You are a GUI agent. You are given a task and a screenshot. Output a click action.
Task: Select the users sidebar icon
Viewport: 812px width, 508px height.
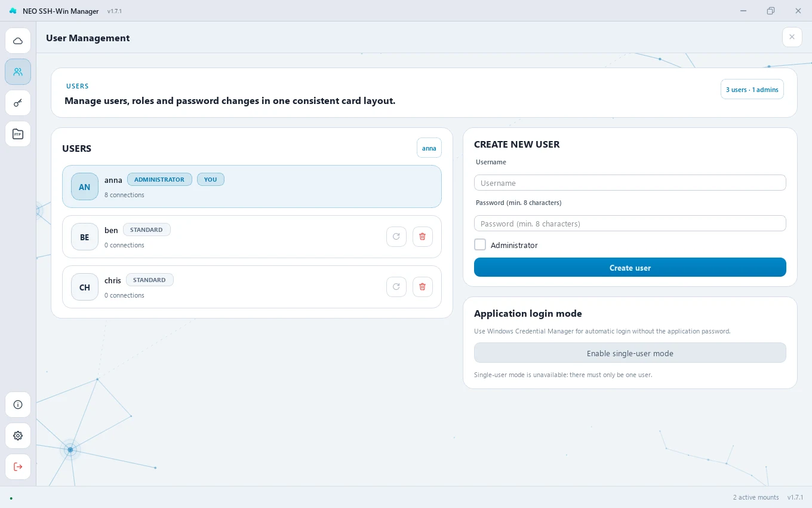(18, 72)
